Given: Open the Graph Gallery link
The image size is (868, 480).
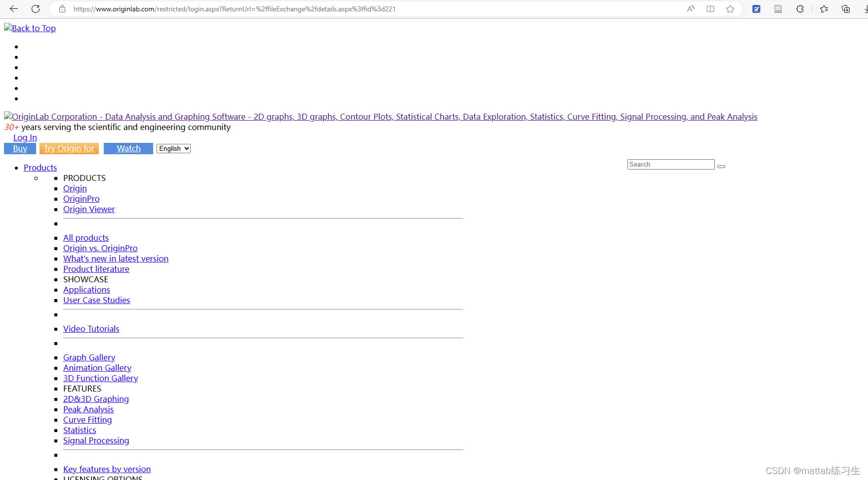Looking at the screenshot, I should click(89, 357).
